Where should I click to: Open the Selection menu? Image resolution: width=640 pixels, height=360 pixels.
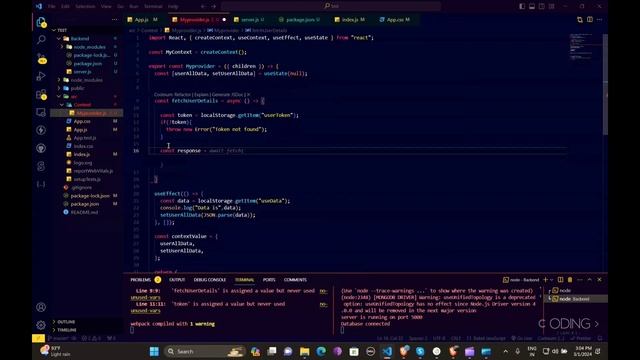click(x=85, y=7)
